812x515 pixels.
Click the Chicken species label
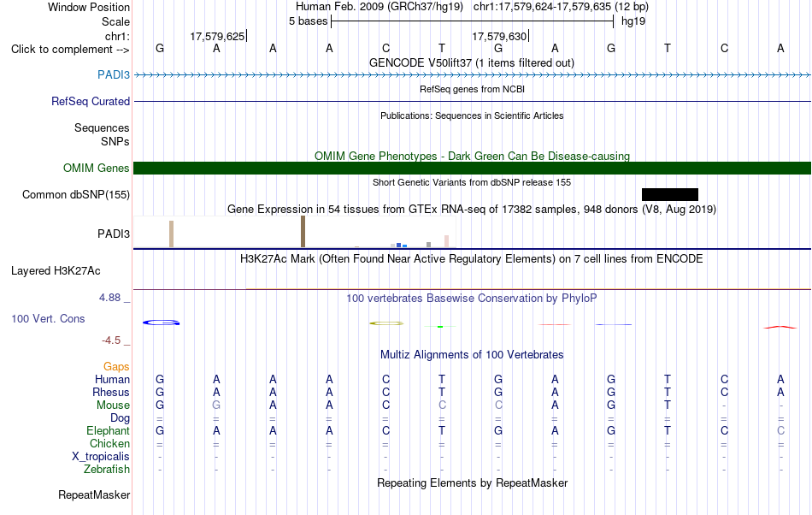[x=109, y=443]
